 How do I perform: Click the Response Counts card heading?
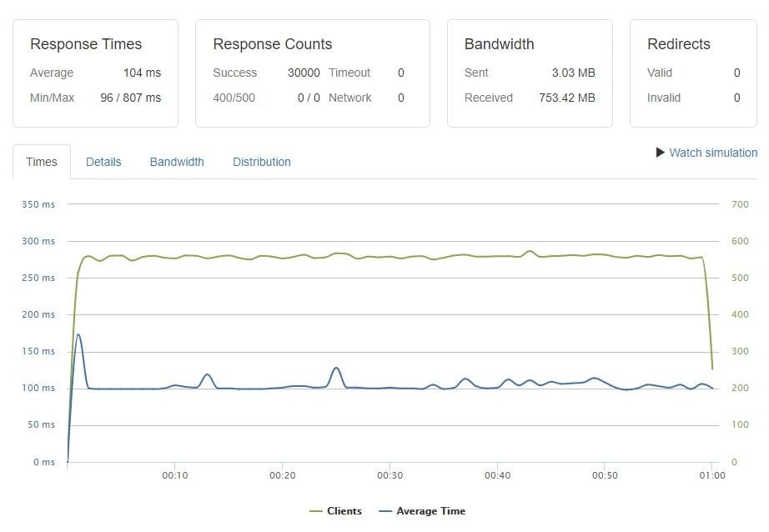[273, 44]
